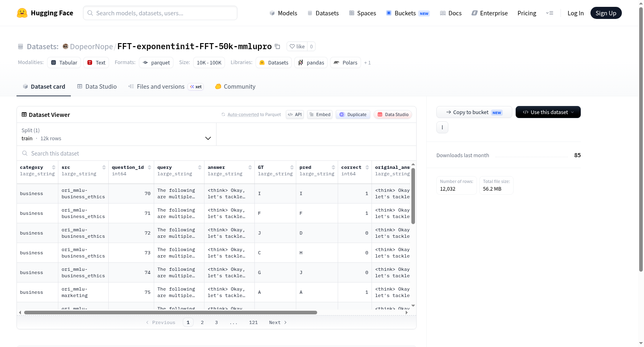This screenshot has height=347, width=644.
Task: Click the Datasets: breadcrumb label
Action: (x=43, y=46)
